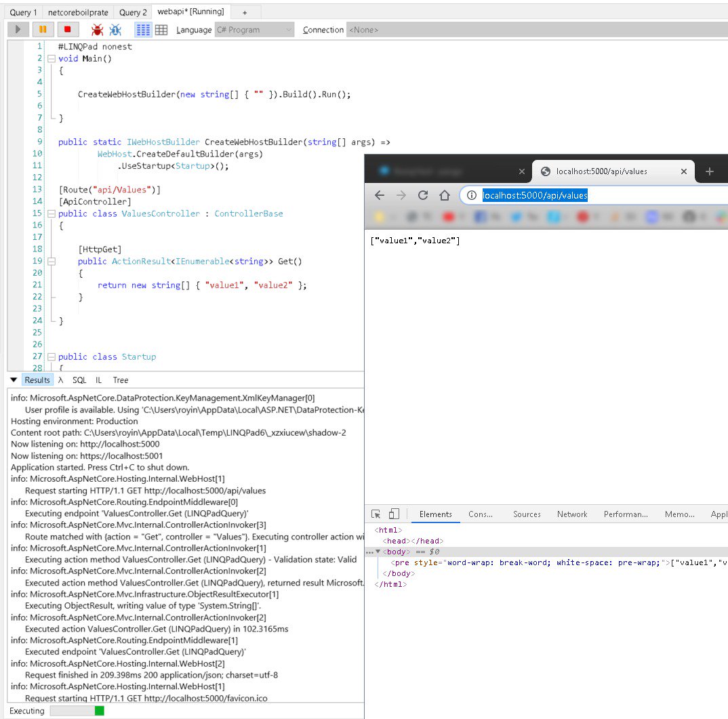
Task: Select the webapi* [Running] tab
Action: [190, 12]
